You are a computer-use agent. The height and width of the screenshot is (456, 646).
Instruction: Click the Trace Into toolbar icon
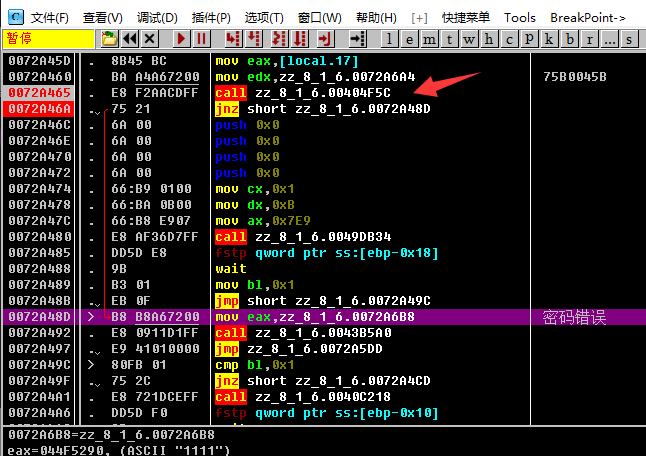pos(279,39)
